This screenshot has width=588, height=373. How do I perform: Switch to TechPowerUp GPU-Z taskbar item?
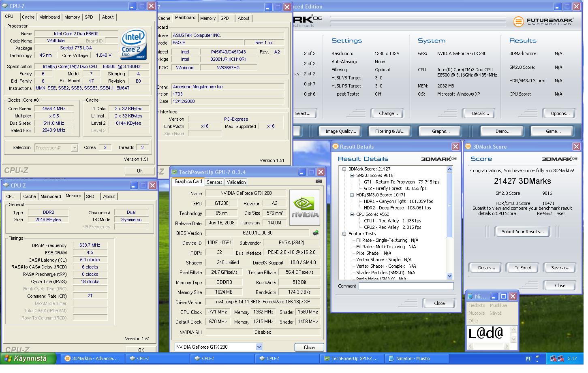point(351,358)
